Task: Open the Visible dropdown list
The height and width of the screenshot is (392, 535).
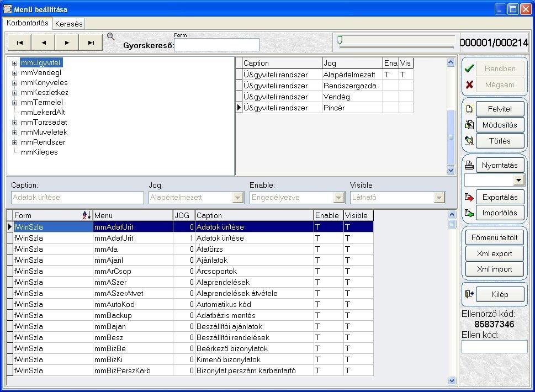Action: (x=439, y=198)
